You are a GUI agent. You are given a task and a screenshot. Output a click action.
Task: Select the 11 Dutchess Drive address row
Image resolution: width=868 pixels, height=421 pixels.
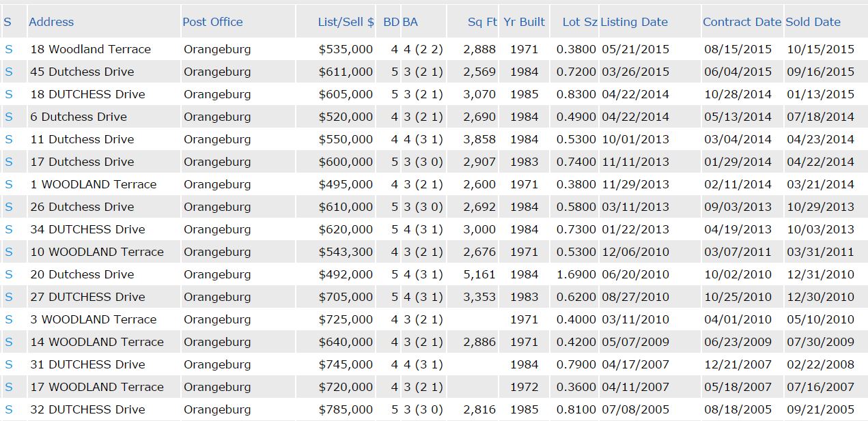(x=82, y=139)
